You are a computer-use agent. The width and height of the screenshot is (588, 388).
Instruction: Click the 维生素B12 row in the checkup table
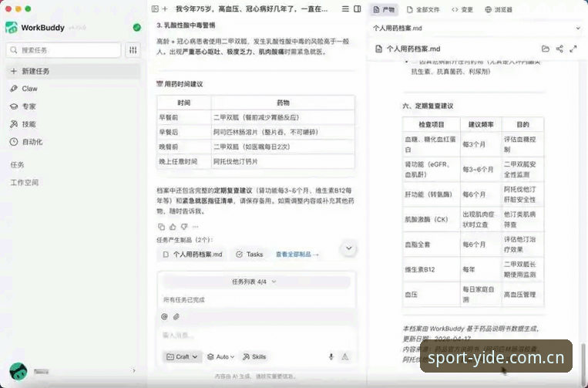[x=473, y=269]
